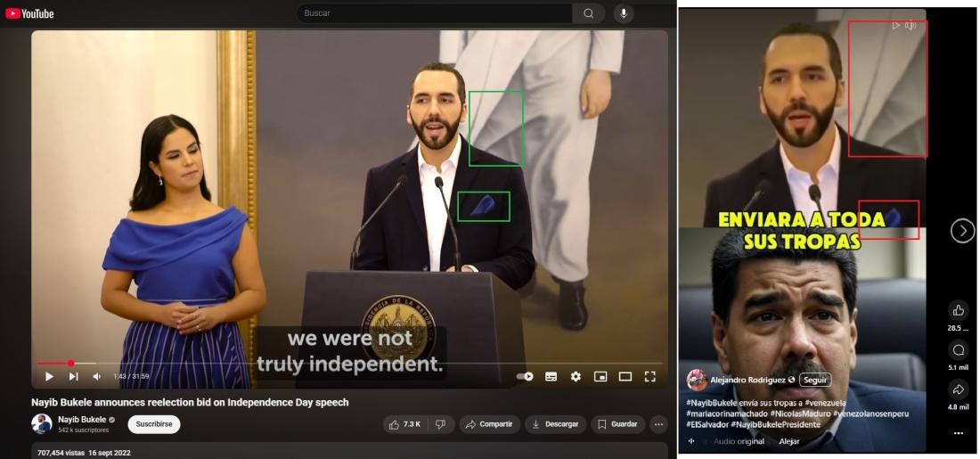980x459 pixels.
Task: Click the YouTube logo
Action: tap(29, 13)
